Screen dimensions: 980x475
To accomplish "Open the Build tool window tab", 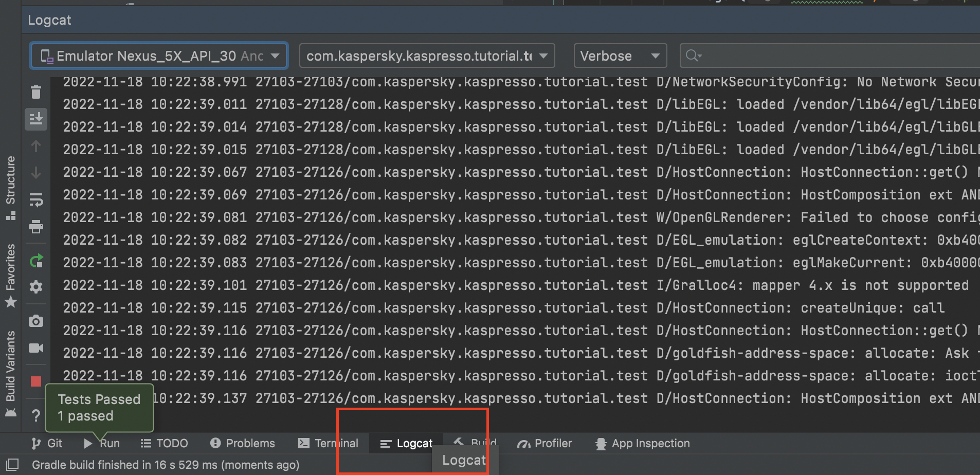I will 475,443.
